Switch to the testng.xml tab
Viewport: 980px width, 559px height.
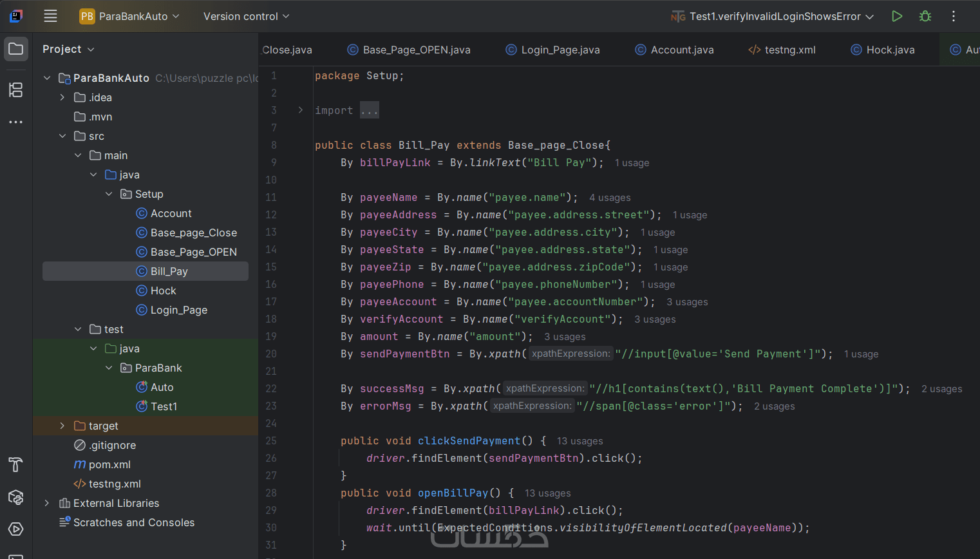[782, 50]
